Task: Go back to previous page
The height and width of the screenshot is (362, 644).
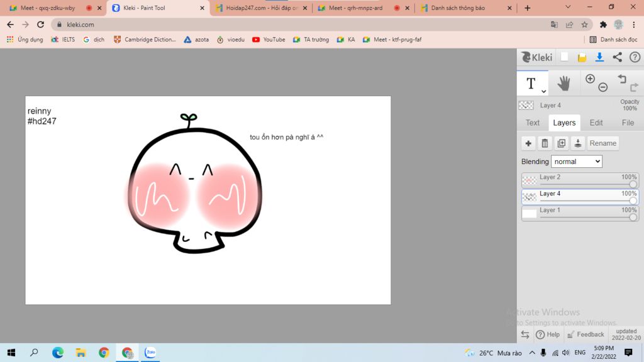Action: pyautogui.click(x=10, y=25)
